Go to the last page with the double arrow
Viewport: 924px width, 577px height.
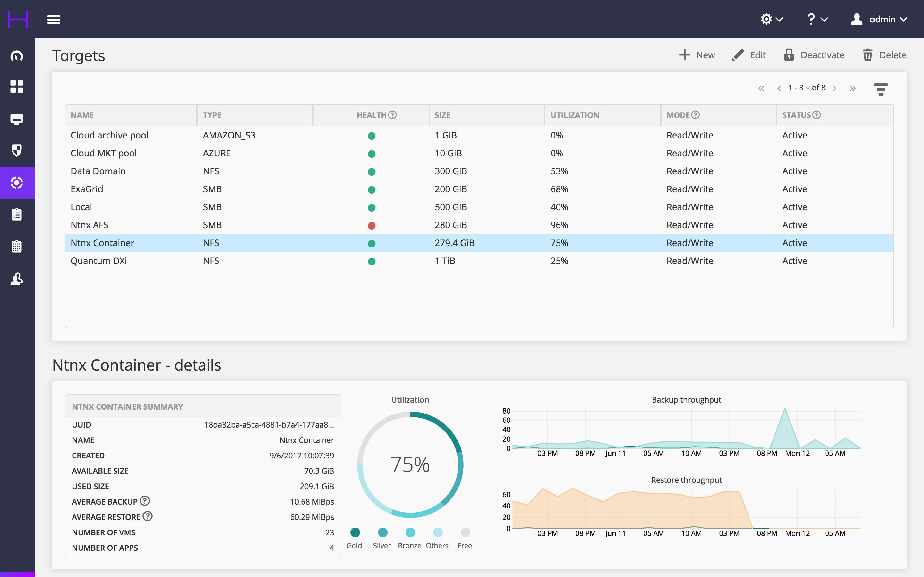tap(852, 88)
